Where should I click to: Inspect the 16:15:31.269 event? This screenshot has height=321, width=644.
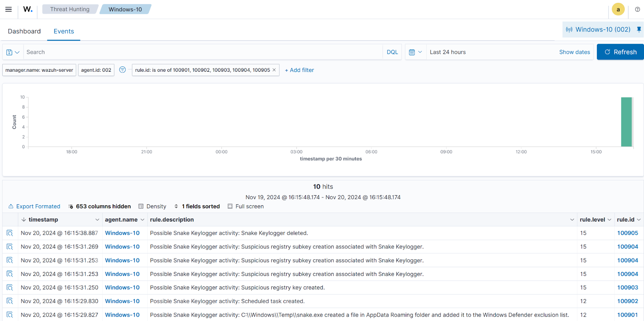point(10,247)
